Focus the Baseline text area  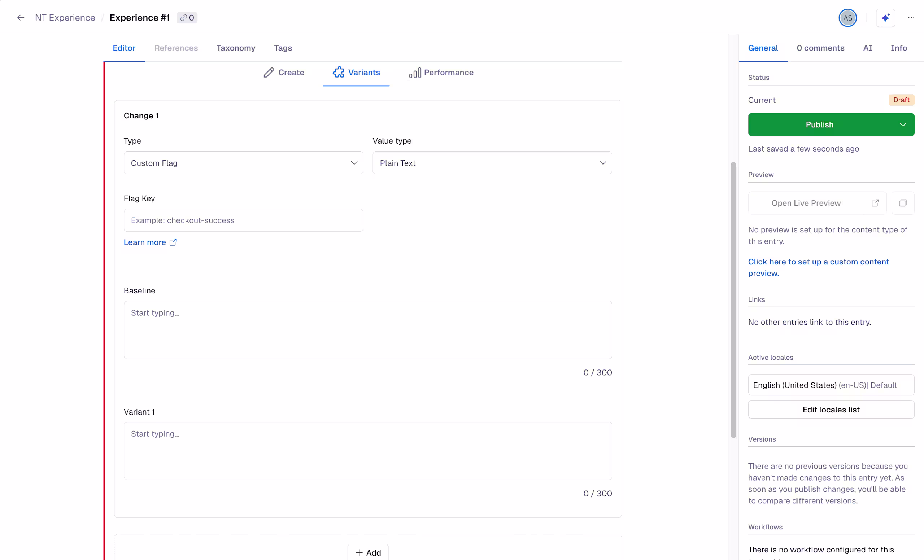pyautogui.click(x=367, y=330)
